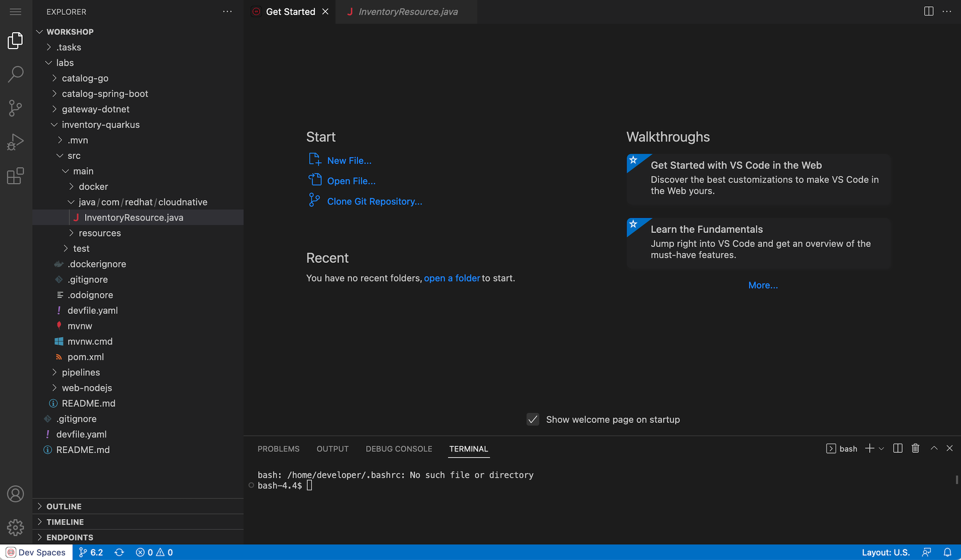
Task: Open the new terminal launch profile dropdown
Action: coord(881,448)
